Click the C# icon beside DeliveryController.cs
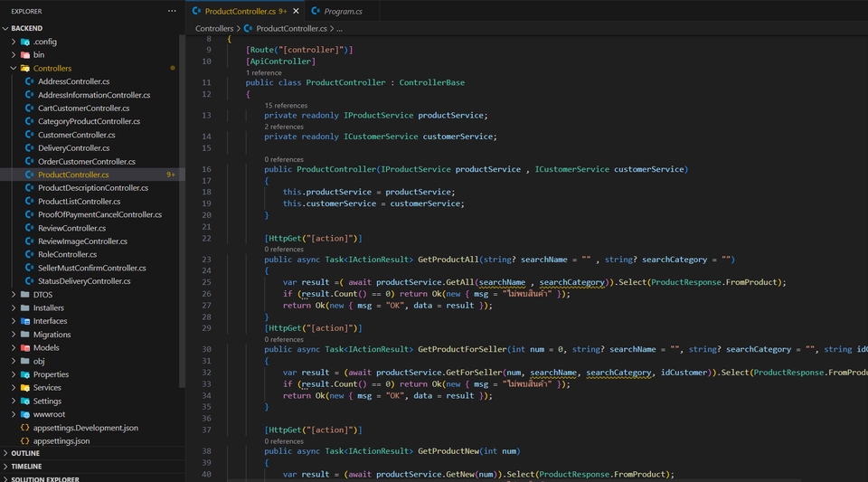The height and width of the screenshot is (482, 868). pyautogui.click(x=29, y=148)
